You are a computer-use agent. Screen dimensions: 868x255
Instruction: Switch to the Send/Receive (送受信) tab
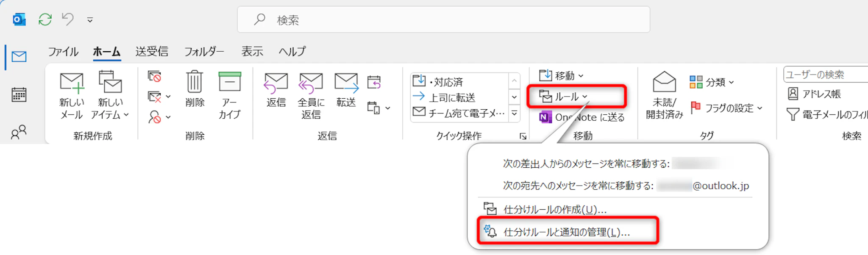click(x=152, y=52)
